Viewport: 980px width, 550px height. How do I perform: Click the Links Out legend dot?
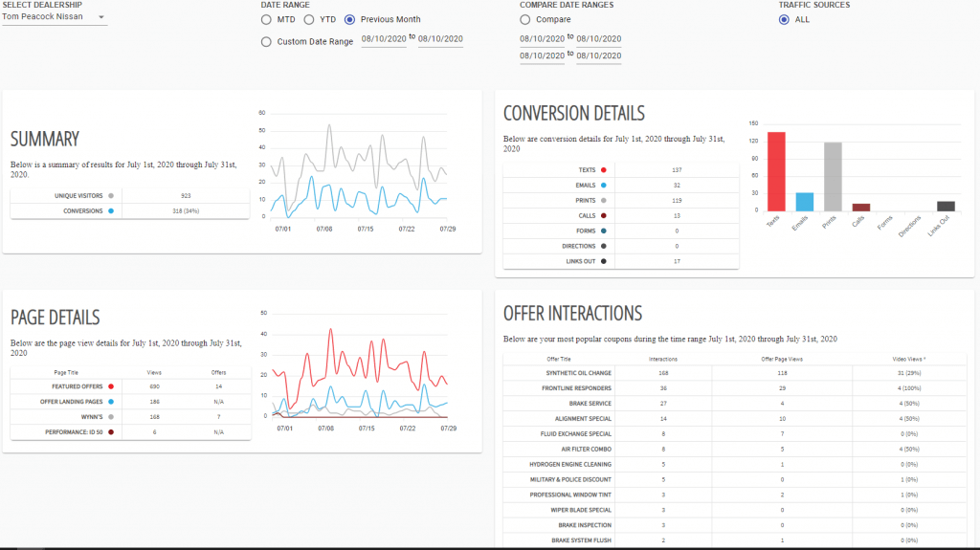(604, 261)
